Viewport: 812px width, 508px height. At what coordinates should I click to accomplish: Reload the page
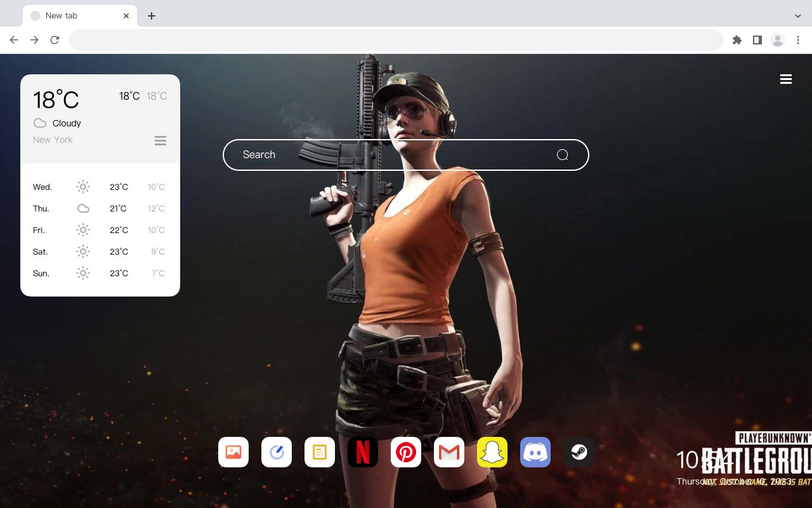(x=55, y=40)
